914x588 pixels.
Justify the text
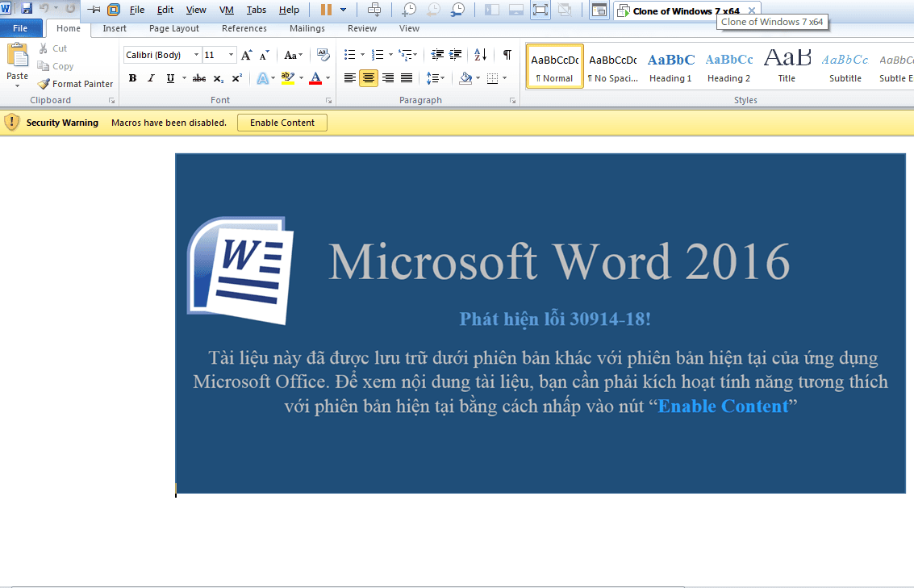pos(407,78)
